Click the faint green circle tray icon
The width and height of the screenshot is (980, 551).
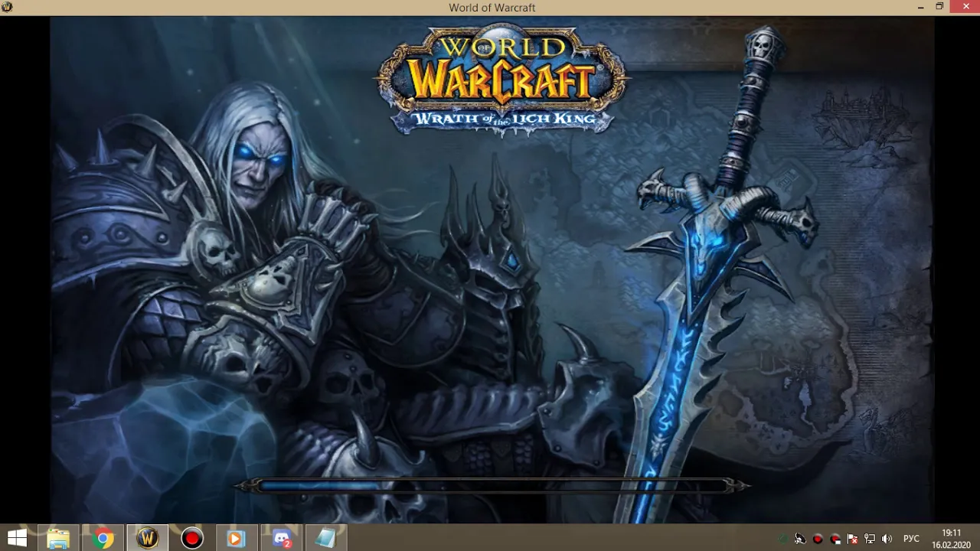(782, 539)
